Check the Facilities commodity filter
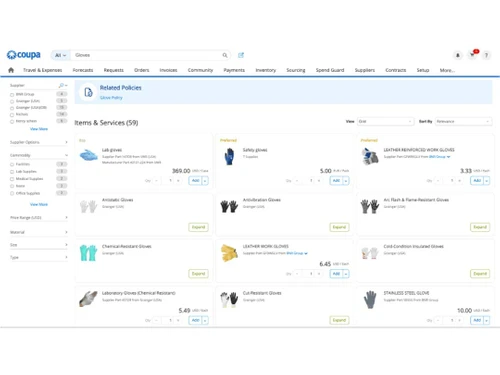The width and height of the screenshot is (500, 375). pyautogui.click(x=12, y=165)
